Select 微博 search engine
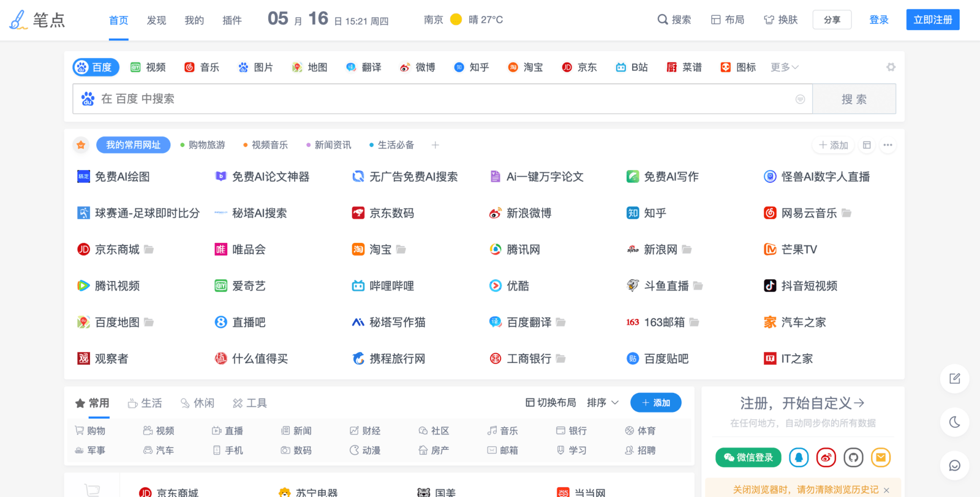This screenshot has height=497, width=980. pyautogui.click(x=418, y=67)
